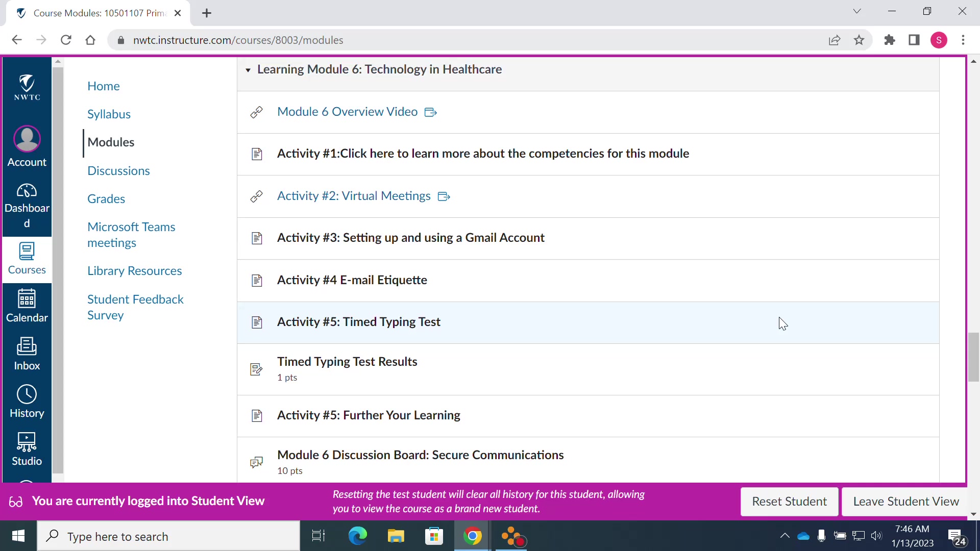Bookmark this page with the star icon
Viewport: 980px width, 551px height.
click(x=859, y=40)
